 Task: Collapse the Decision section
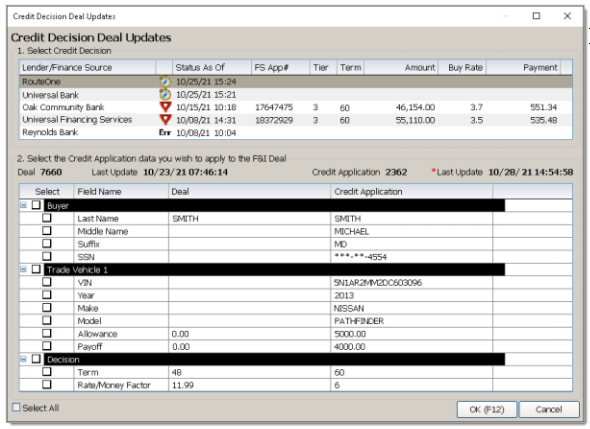[24, 359]
